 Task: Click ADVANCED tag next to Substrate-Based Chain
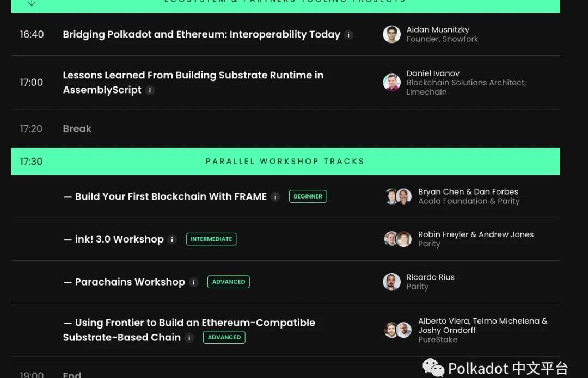pyautogui.click(x=224, y=337)
